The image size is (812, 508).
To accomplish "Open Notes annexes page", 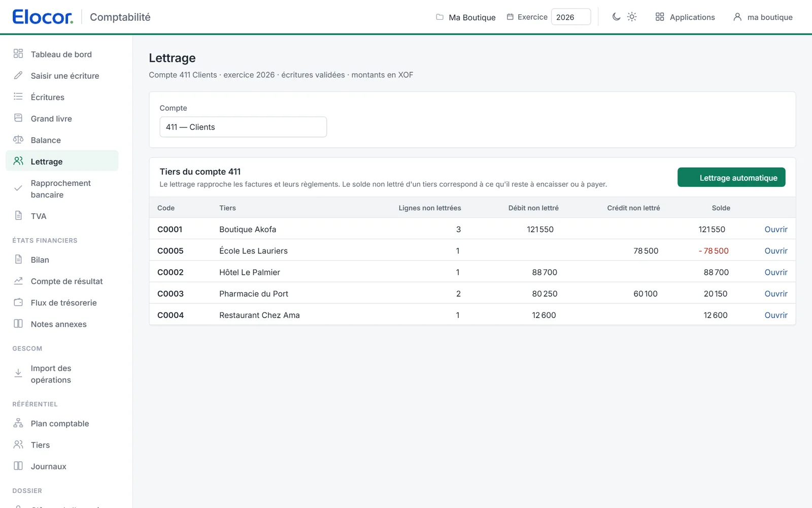I will 62,324.
